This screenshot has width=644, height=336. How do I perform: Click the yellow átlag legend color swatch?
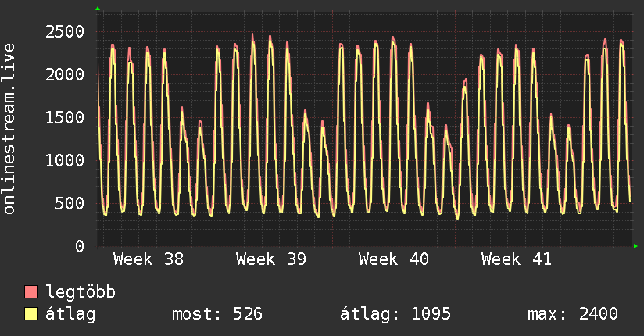click(30, 314)
